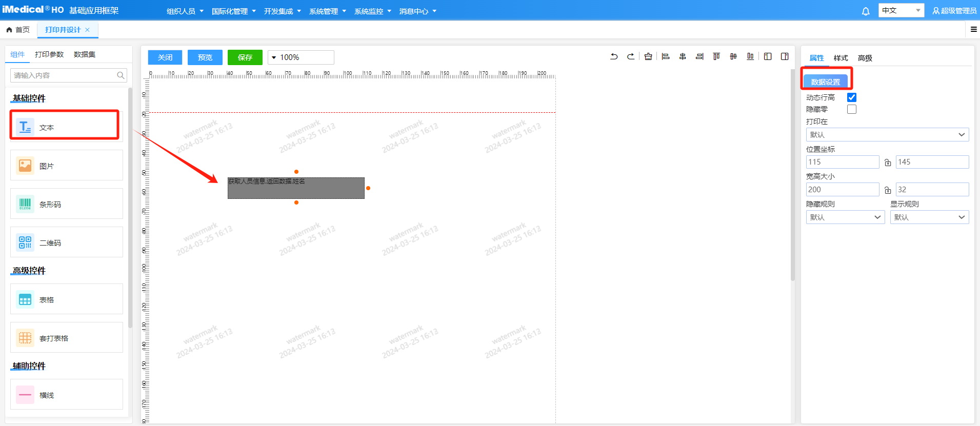The height and width of the screenshot is (426, 980).
Task: Open the 系统管理 menu
Action: pos(327,11)
